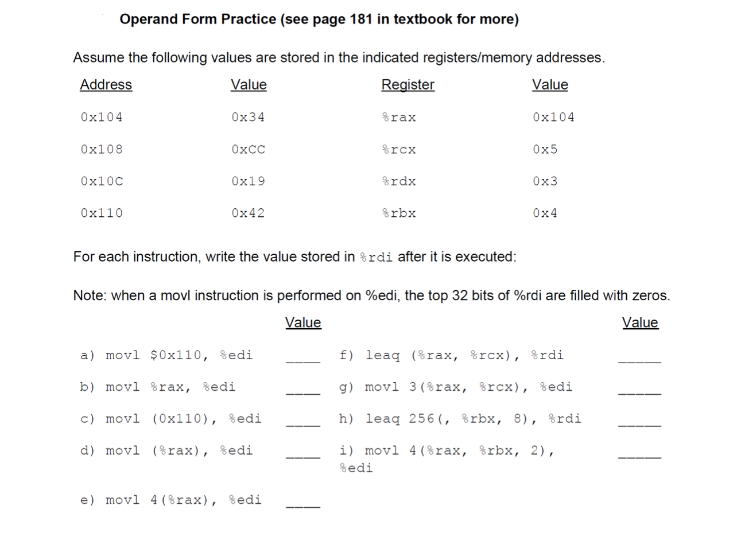The width and height of the screenshot is (737, 560).
Task: Click the right-side Value header above blanks
Action: 640,322
